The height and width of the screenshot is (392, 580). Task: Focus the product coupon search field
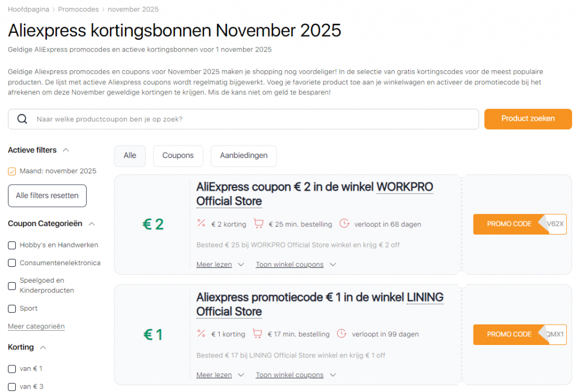(x=255, y=119)
